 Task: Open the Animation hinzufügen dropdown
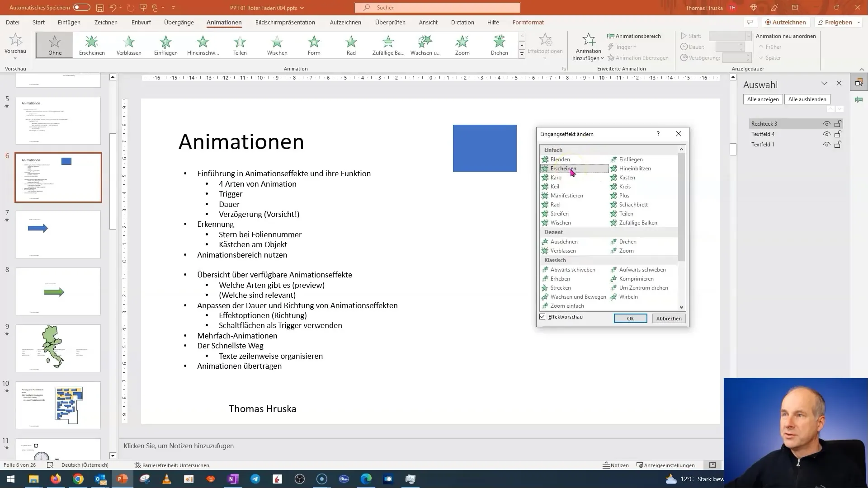pyautogui.click(x=588, y=47)
